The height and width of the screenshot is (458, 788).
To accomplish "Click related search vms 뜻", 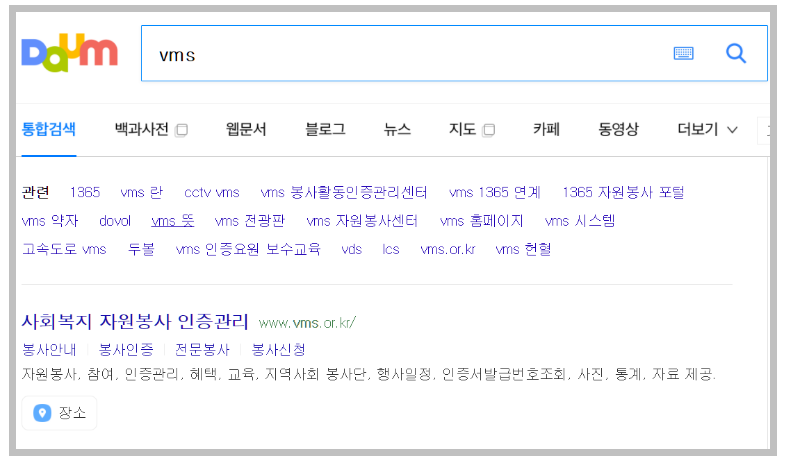I will click(x=172, y=221).
